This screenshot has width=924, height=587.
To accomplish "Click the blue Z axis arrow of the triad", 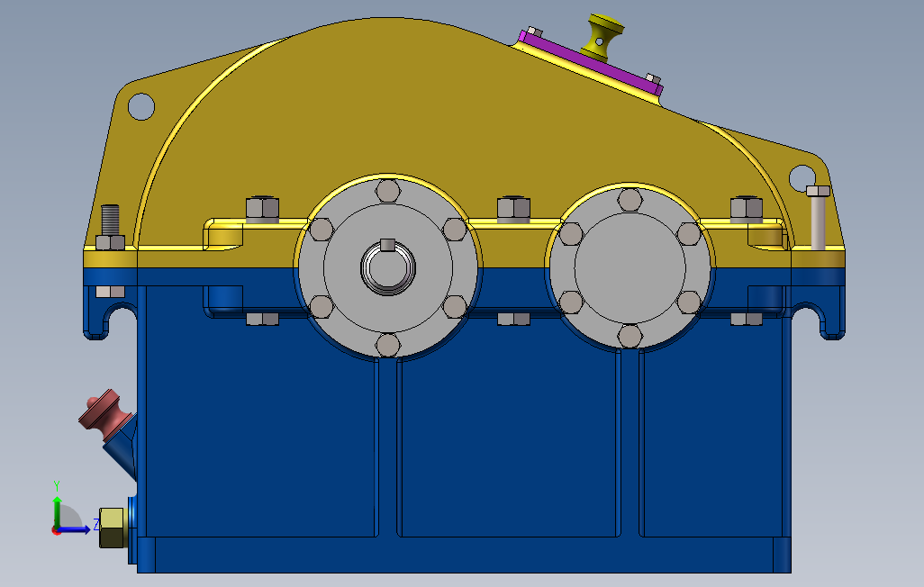I will pos(75,529).
